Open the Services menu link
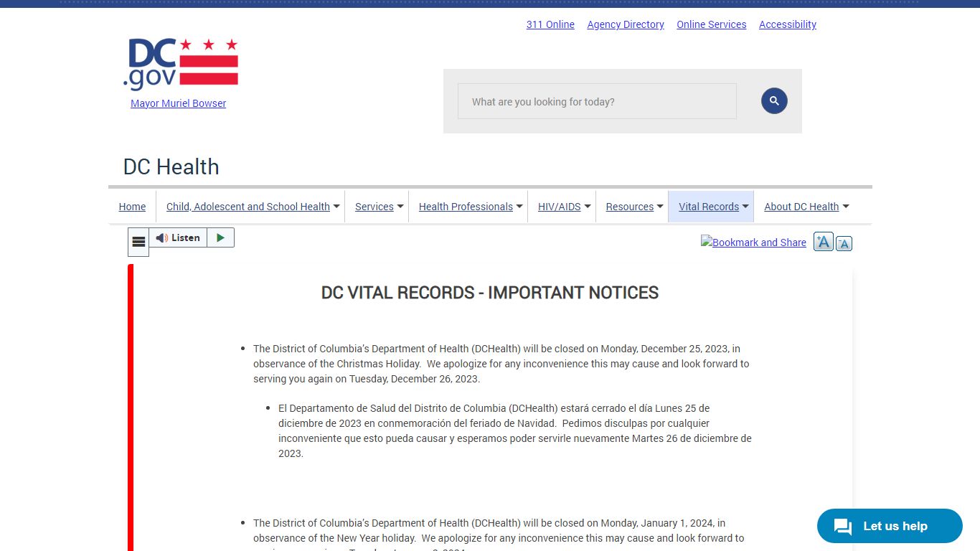This screenshot has height=551, width=980. (374, 207)
